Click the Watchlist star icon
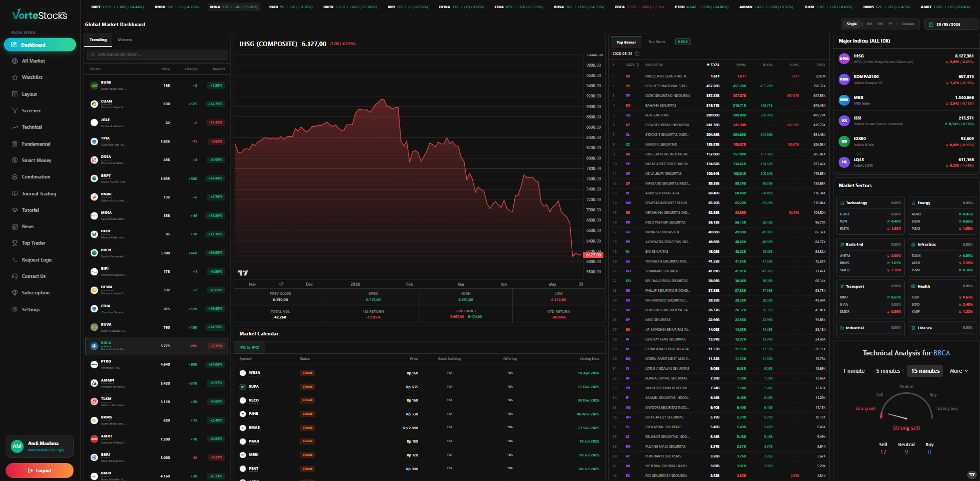This screenshot has height=481, width=980. (15, 77)
